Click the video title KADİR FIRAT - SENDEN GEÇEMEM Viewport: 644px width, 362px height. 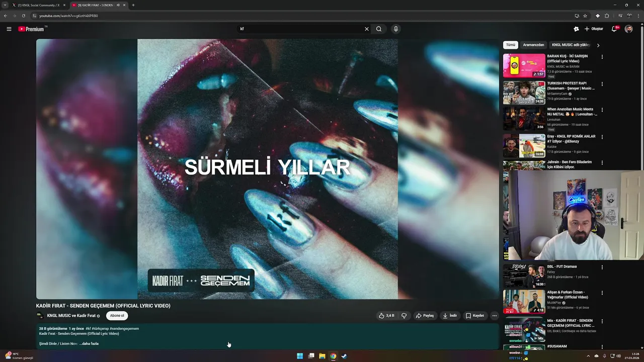tap(103, 306)
